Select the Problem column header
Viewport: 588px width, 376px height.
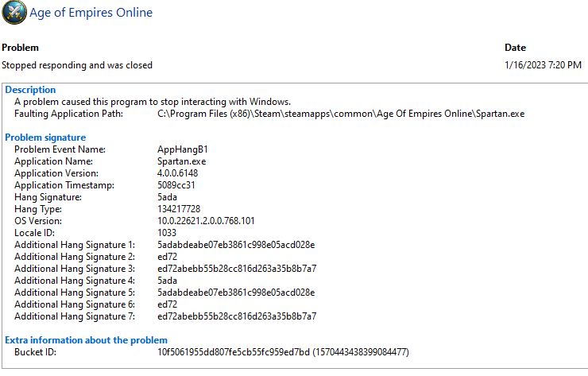(21, 48)
